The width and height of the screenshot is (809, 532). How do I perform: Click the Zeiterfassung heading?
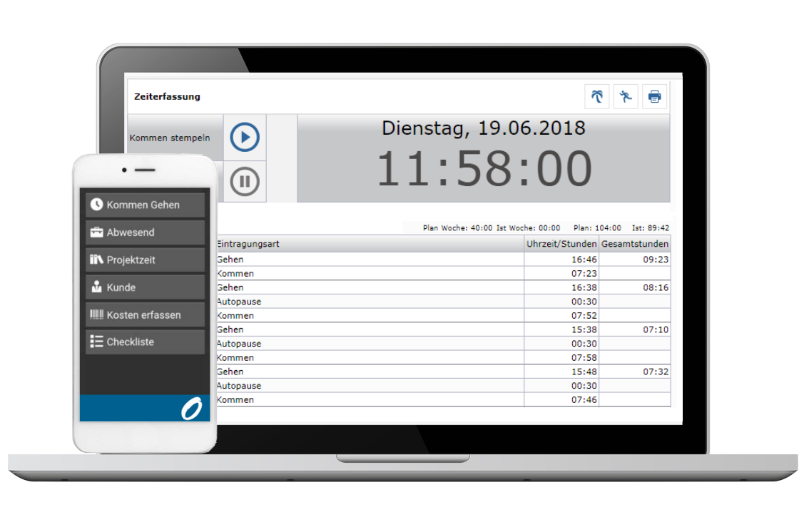[167, 97]
